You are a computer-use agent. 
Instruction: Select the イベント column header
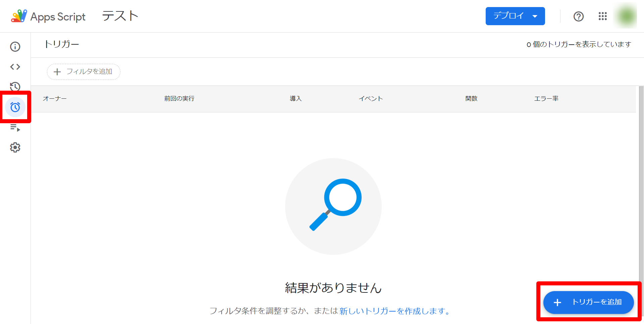tap(371, 98)
